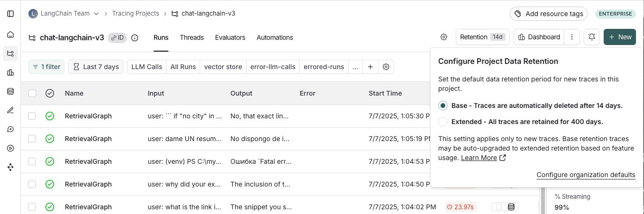Expand LangChain Team workspace dropdown
This screenshot has width=644, height=214.
(96, 14)
